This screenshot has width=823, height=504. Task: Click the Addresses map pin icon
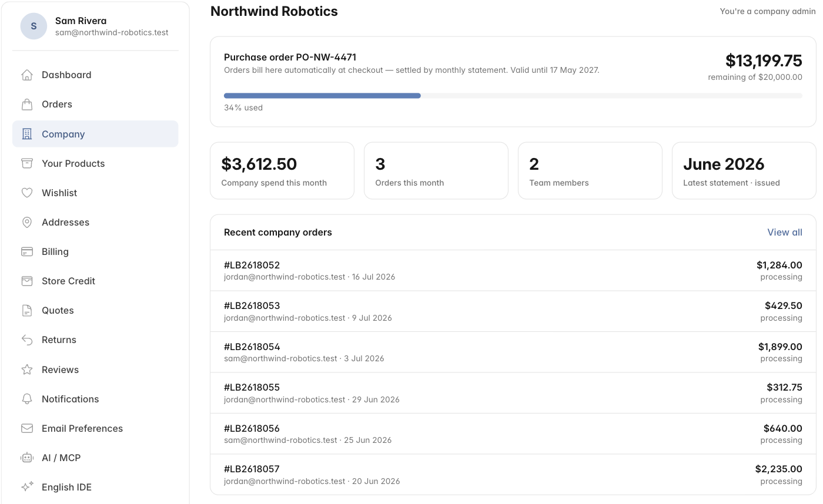click(26, 222)
